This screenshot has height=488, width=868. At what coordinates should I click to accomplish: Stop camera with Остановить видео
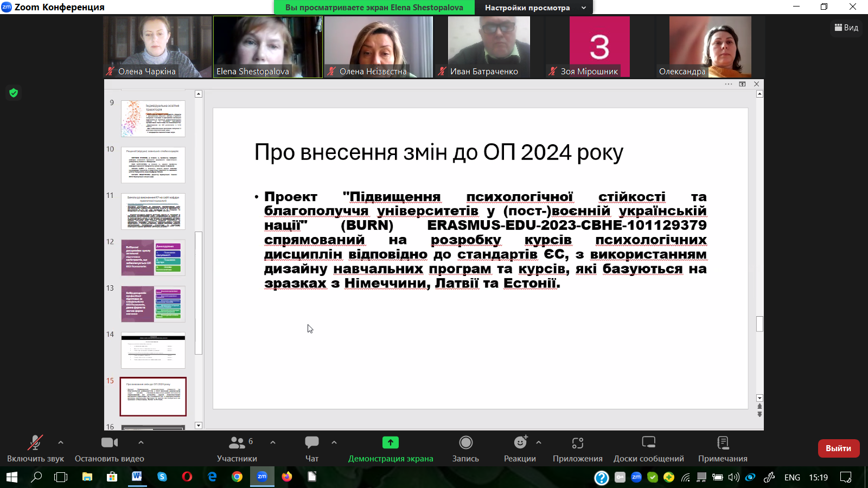point(109,443)
